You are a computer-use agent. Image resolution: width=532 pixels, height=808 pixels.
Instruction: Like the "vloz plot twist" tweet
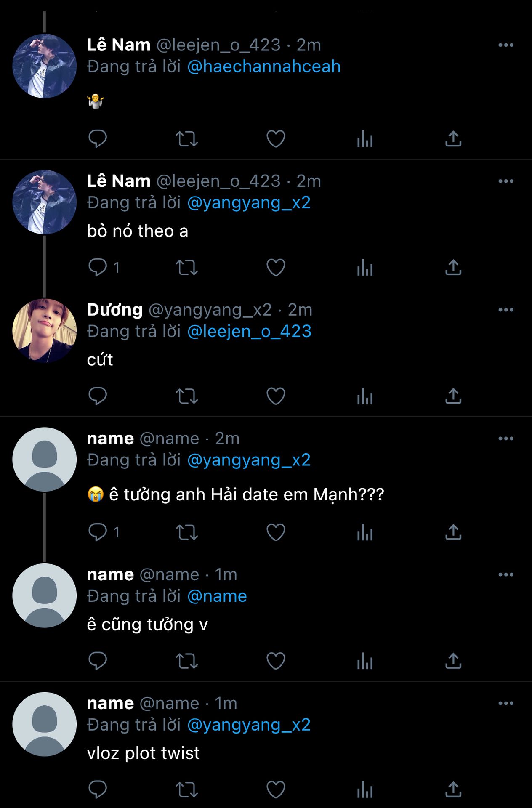(x=276, y=790)
